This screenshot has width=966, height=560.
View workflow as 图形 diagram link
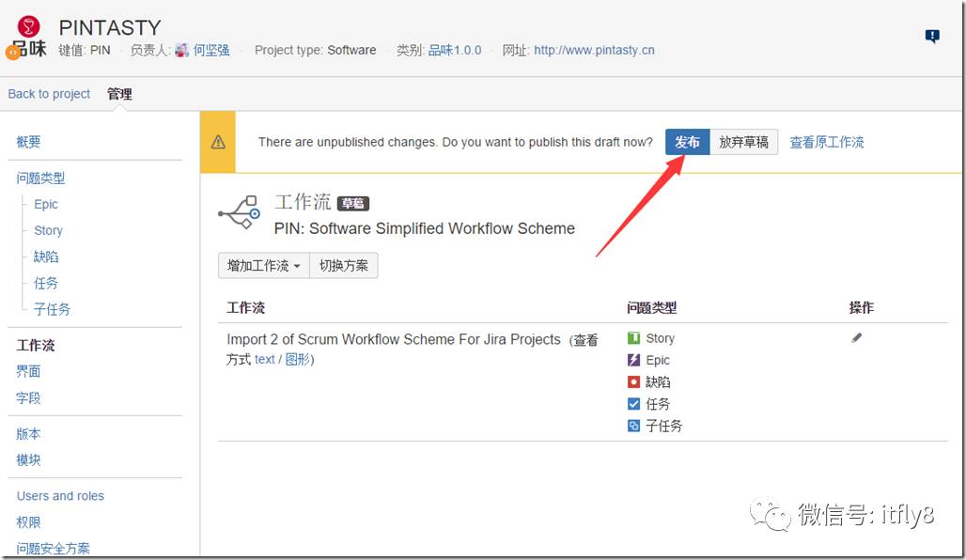(298, 360)
